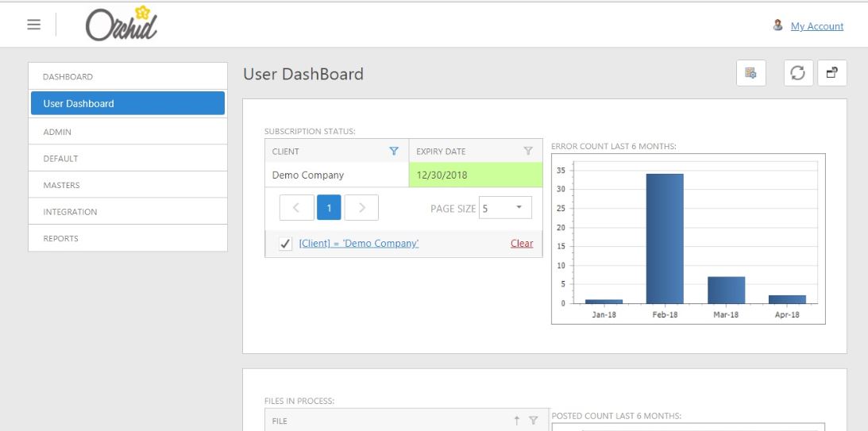Select User Dashboard in sidebar
The width and height of the screenshot is (868, 431).
pos(127,103)
